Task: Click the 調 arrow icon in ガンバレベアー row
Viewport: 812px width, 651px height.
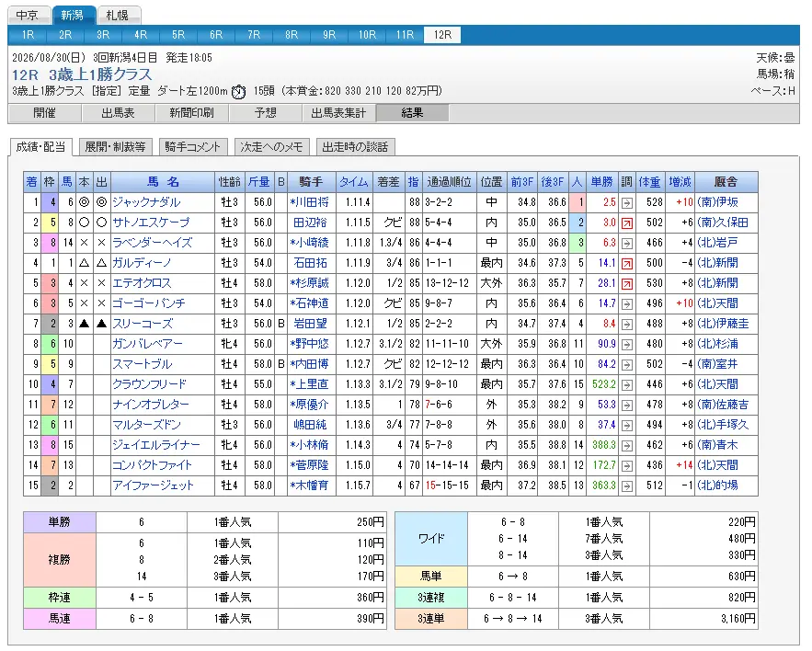Action: (x=626, y=345)
